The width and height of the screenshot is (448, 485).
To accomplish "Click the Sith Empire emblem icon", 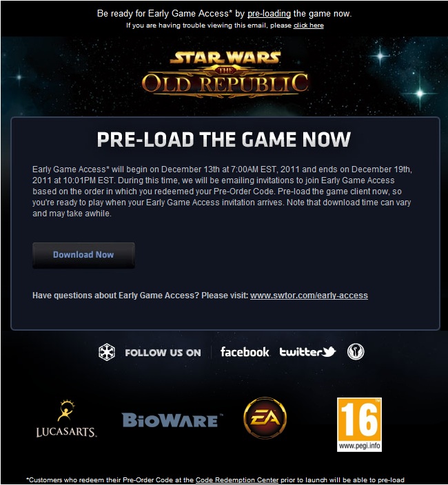I will point(107,352).
